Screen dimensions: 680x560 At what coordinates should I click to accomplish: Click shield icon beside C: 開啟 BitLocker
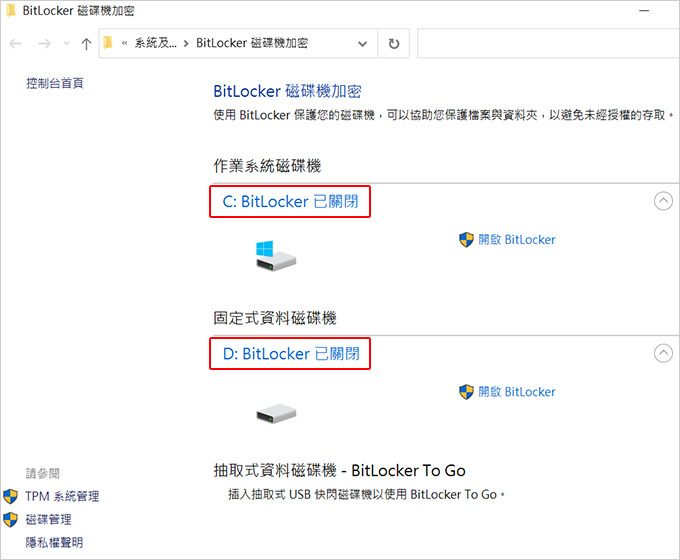tap(466, 239)
